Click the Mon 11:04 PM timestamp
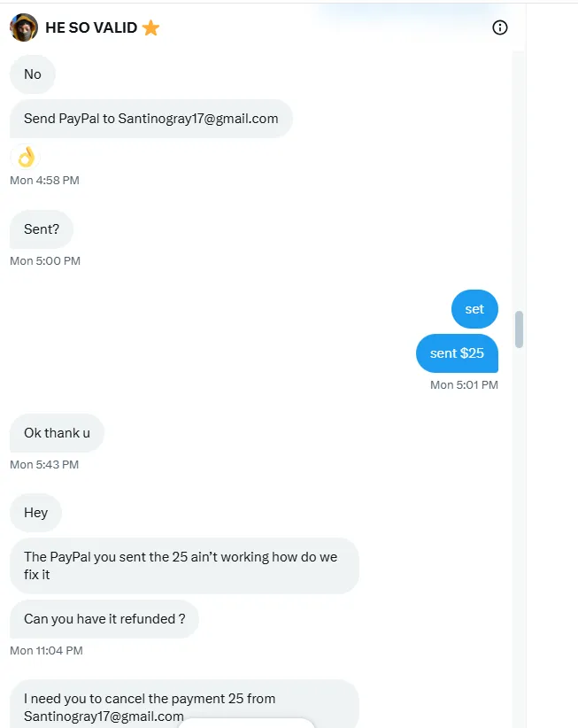This screenshot has height=728, width=578. pyautogui.click(x=46, y=651)
